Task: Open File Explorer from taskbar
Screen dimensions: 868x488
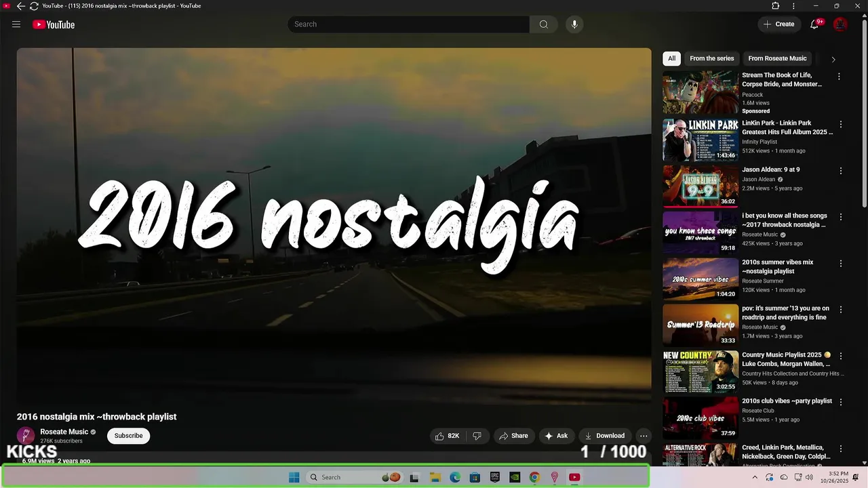Action: point(435,477)
